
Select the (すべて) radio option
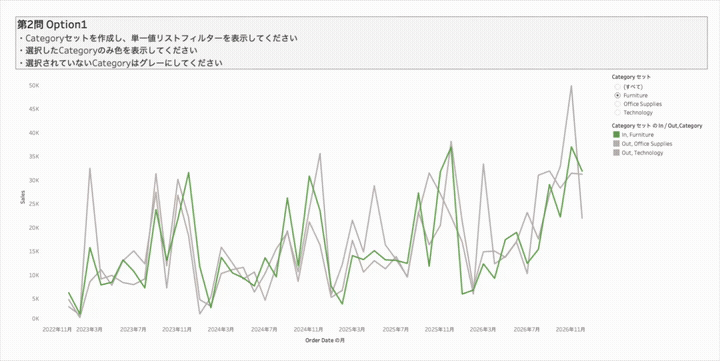(618, 87)
